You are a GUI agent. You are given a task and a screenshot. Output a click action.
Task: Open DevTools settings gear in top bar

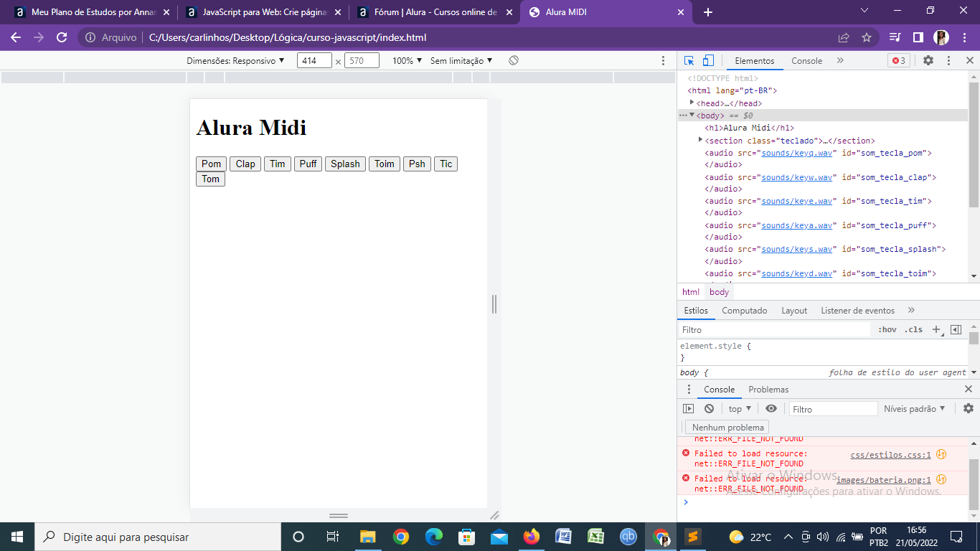coord(928,61)
